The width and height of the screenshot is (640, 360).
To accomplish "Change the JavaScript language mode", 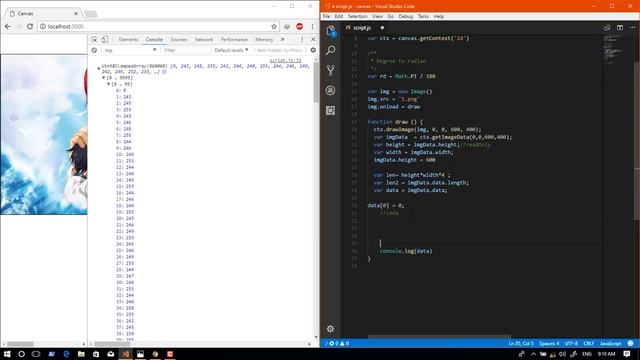I will tap(611, 343).
